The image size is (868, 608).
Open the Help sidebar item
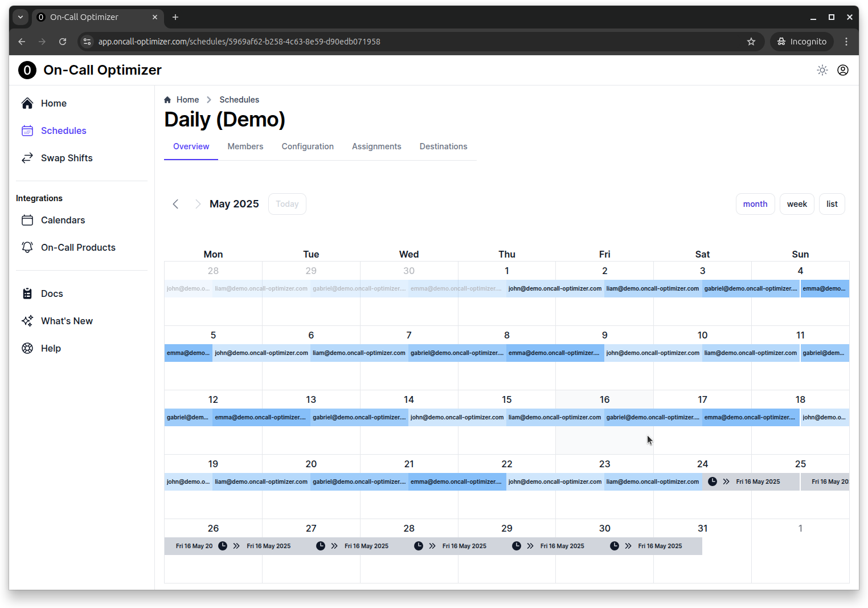click(x=51, y=348)
